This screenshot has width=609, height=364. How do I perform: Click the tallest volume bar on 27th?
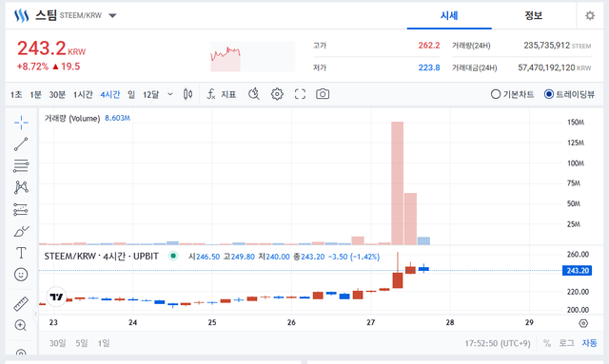[x=398, y=183]
